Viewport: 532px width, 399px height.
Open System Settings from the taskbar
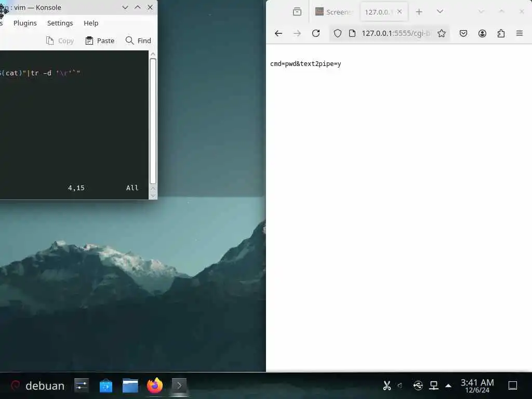click(x=82, y=386)
